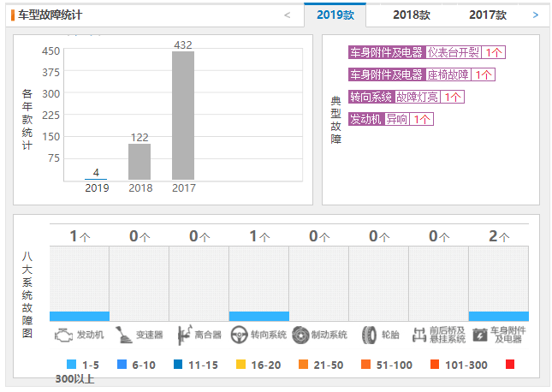Click the 转向系统 label in typical faults

click(x=371, y=97)
